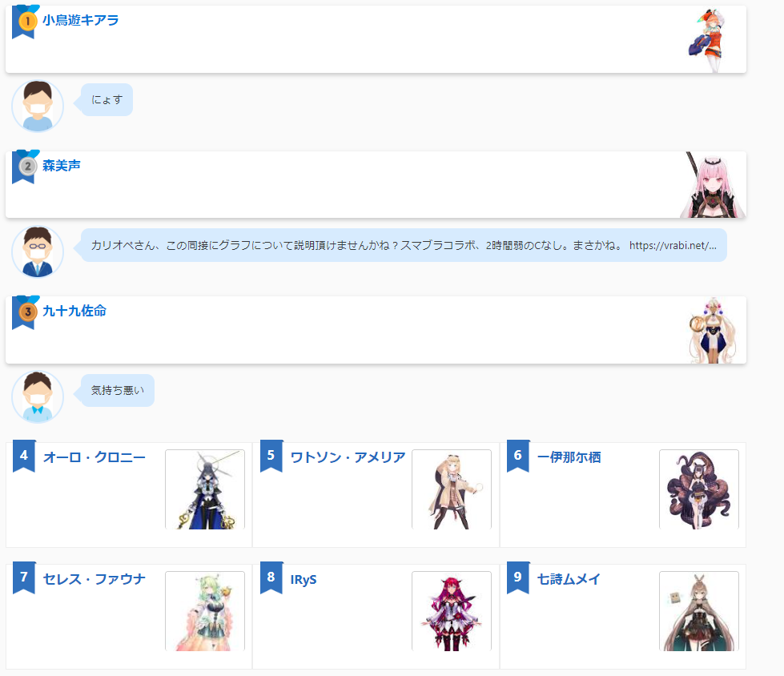Open the long comment bubble about カリオペさん
The image size is (784, 676).
(x=404, y=245)
